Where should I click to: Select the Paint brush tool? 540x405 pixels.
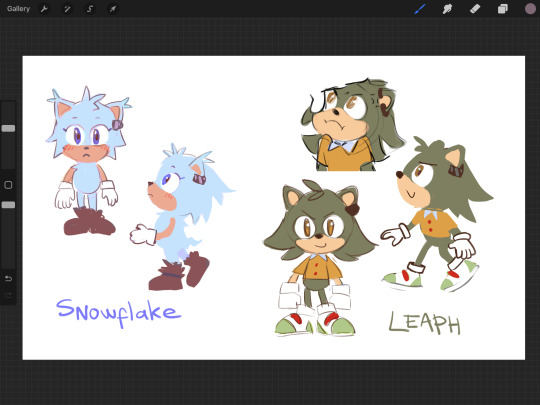420,9
